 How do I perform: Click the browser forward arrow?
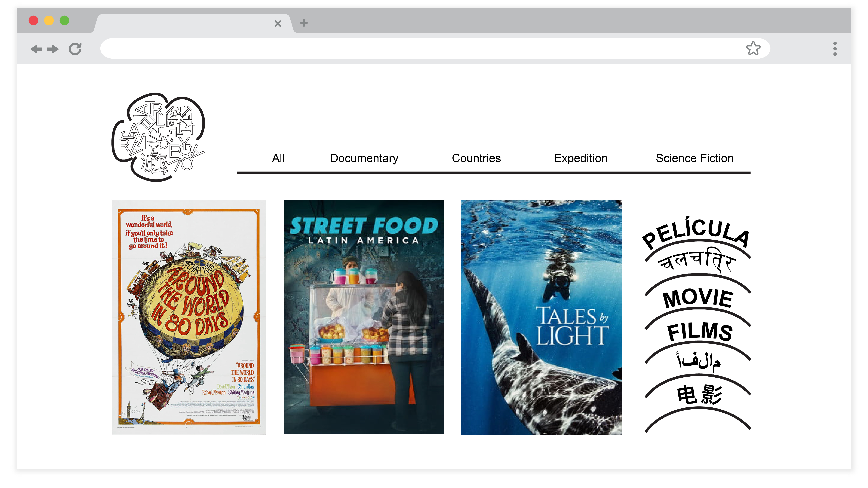pyautogui.click(x=53, y=49)
